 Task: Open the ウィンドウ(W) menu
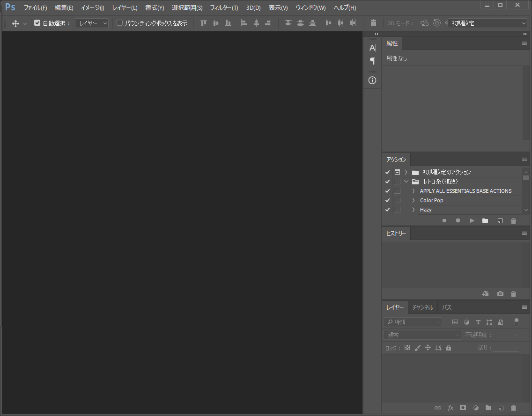pos(310,8)
